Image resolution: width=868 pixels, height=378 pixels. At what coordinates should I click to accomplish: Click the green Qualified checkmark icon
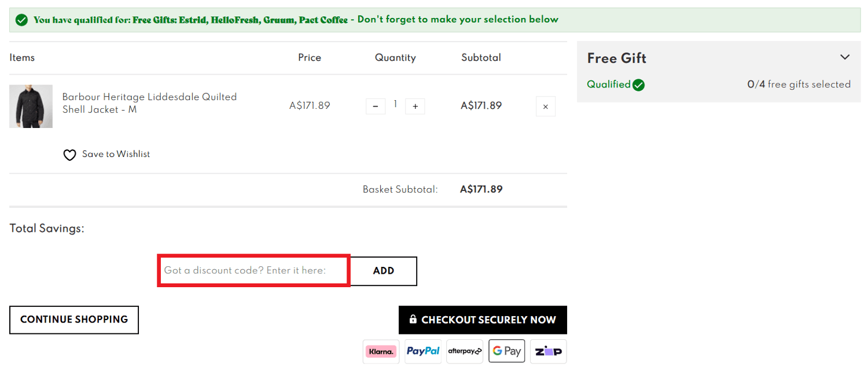pyautogui.click(x=638, y=85)
